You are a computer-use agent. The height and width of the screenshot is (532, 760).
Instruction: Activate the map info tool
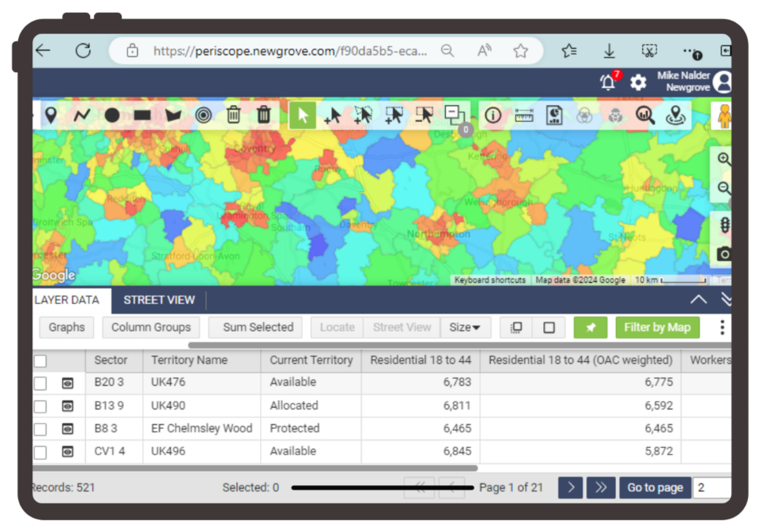tap(493, 115)
